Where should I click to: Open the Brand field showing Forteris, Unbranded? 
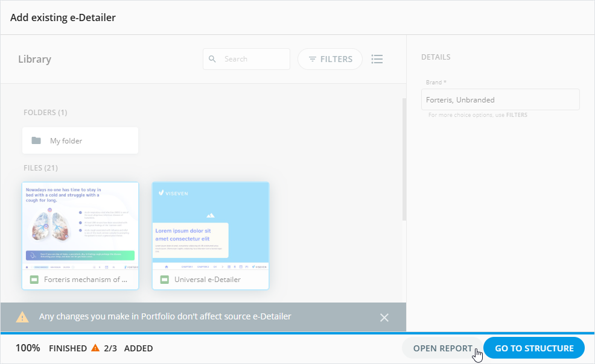tap(500, 100)
